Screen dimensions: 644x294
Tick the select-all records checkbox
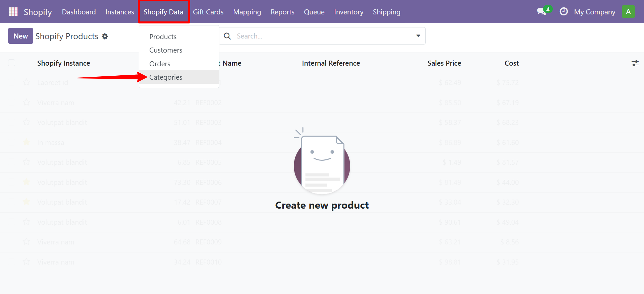(x=12, y=63)
